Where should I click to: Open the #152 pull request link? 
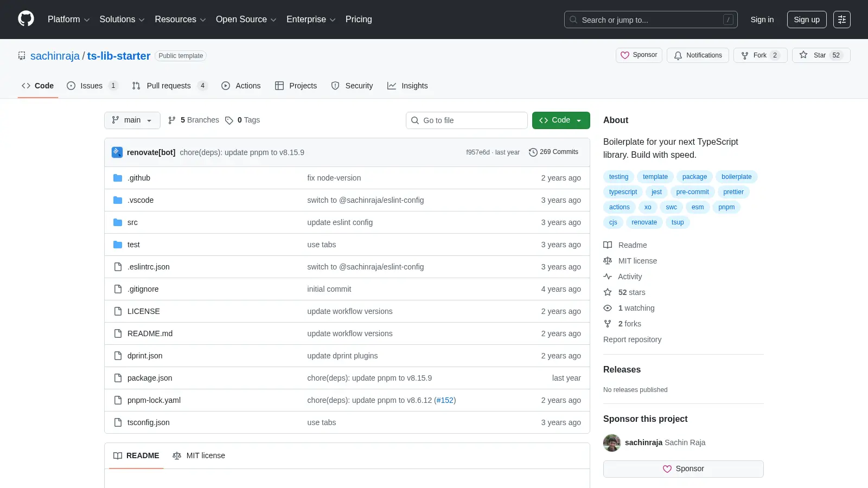[445, 400]
